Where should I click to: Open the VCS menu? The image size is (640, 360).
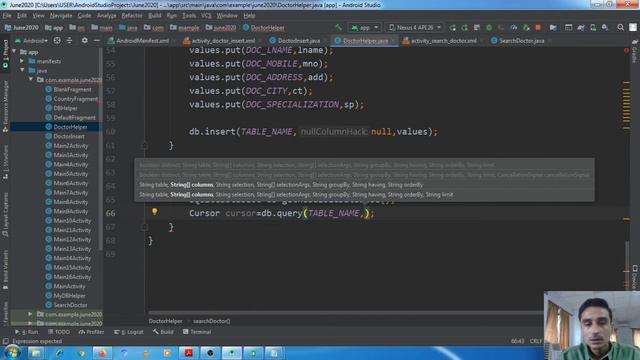click(x=206, y=16)
